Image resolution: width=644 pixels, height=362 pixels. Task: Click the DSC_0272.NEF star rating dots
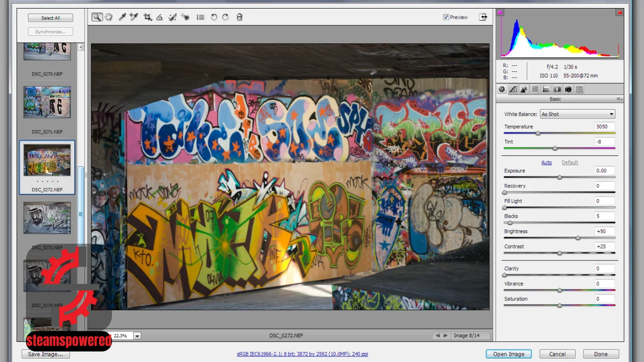[47, 182]
